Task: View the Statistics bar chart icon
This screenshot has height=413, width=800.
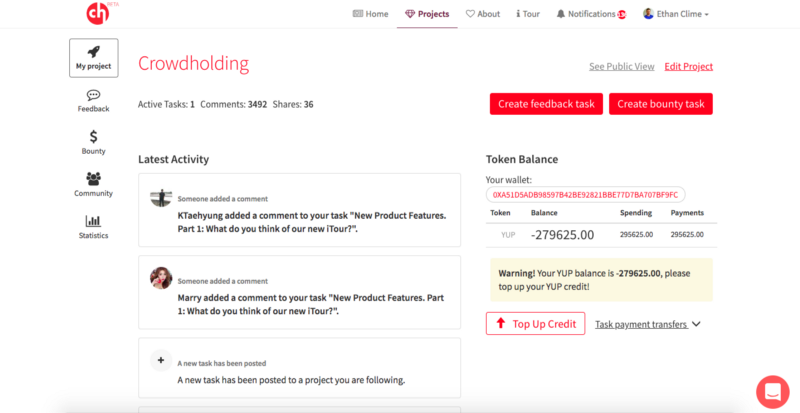Action: (x=93, y=221)
